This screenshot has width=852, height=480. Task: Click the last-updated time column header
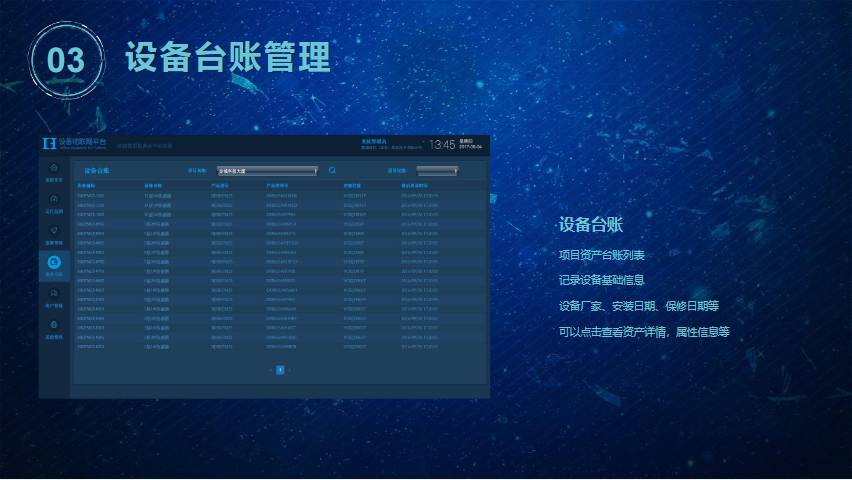(415, 186)
